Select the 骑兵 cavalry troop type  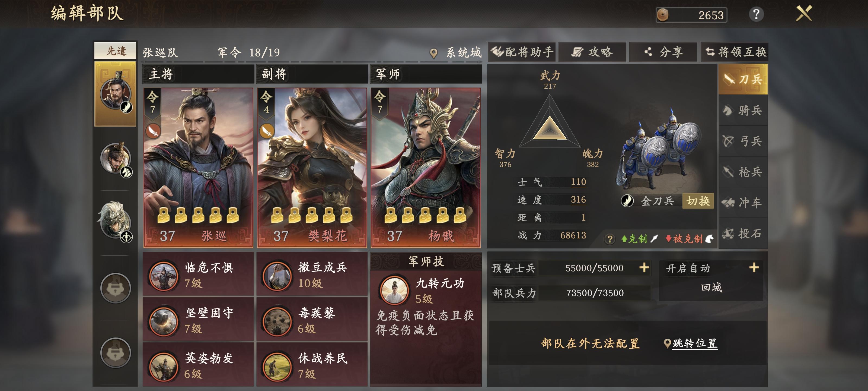click(x=743, y=110)
